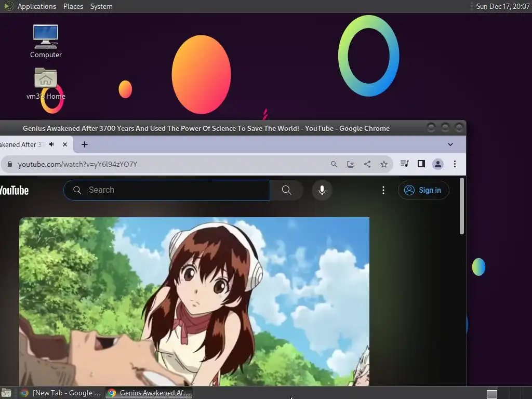
Task: Open the Chrome profile avatar
Action: tap(437, 164)
